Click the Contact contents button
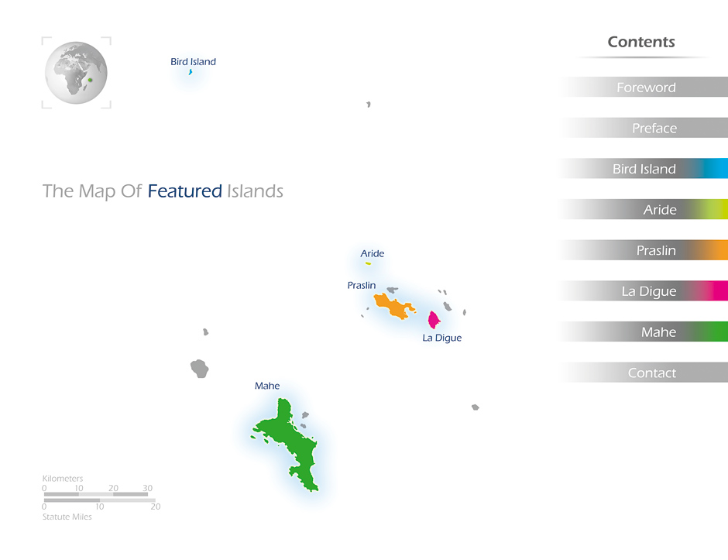This screenshot has height=560, width=728. click(651, 373)
